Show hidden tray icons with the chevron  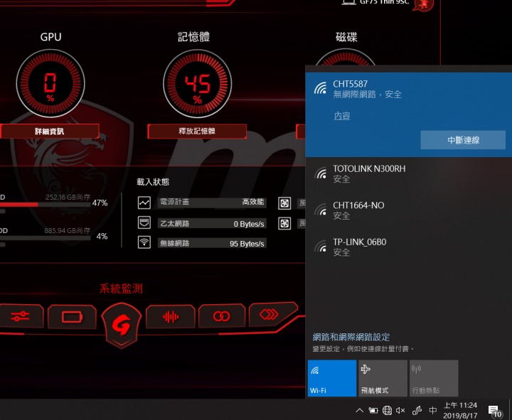359,410
